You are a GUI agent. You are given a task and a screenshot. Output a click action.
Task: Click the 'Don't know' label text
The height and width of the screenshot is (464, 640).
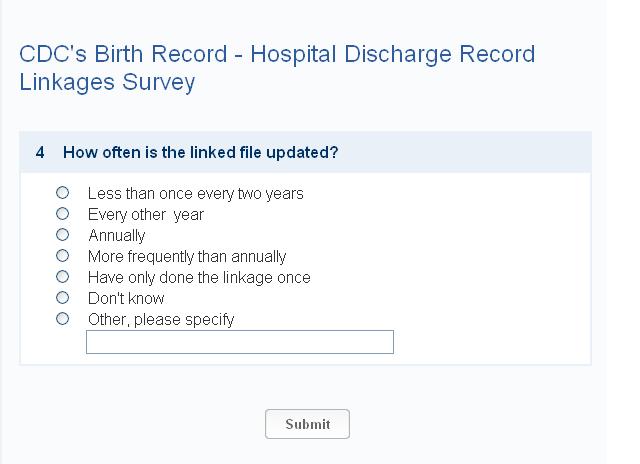coord(126,299)
